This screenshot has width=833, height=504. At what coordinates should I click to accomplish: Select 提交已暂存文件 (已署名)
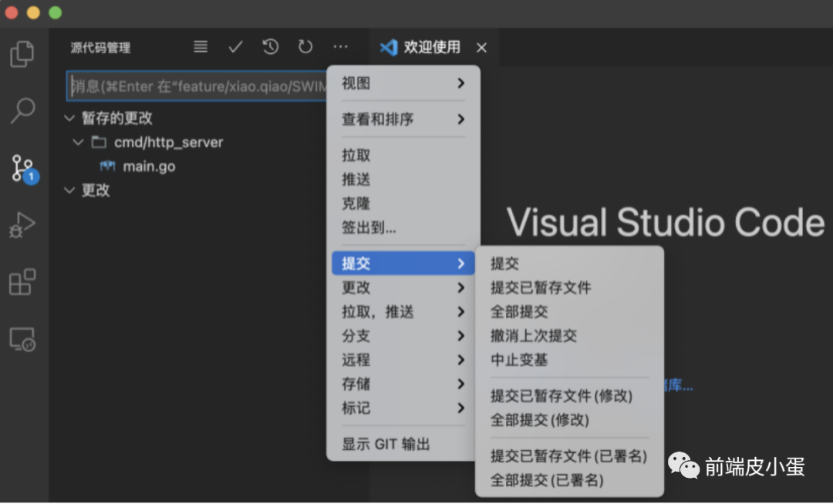pyautogui.click(x=569, y=455)
